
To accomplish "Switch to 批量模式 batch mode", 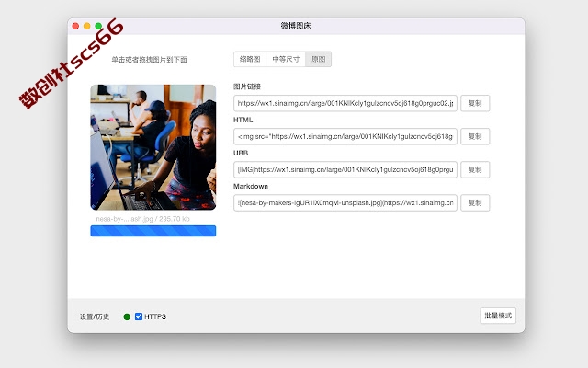I will pyautogui.click(x=498, y=316).
